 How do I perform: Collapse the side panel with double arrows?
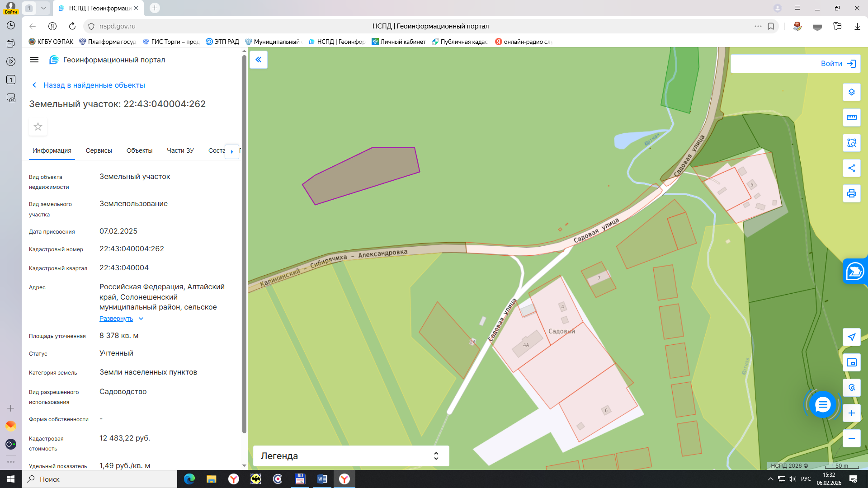click(x=259, y=60)
